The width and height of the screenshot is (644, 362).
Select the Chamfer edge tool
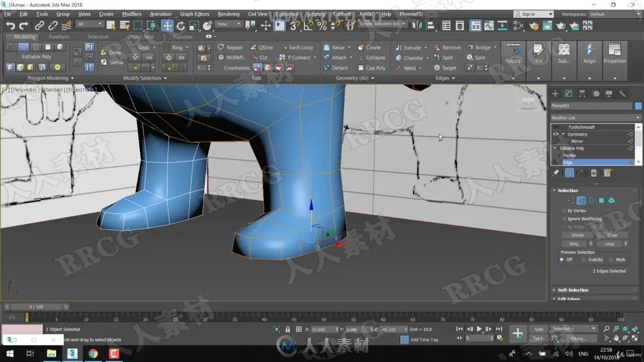(x=413, y=58)
